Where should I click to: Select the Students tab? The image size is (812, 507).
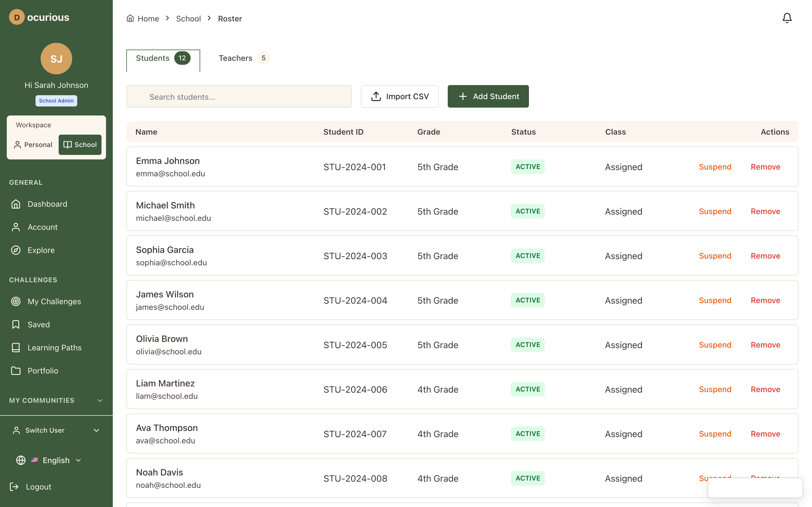163,59
